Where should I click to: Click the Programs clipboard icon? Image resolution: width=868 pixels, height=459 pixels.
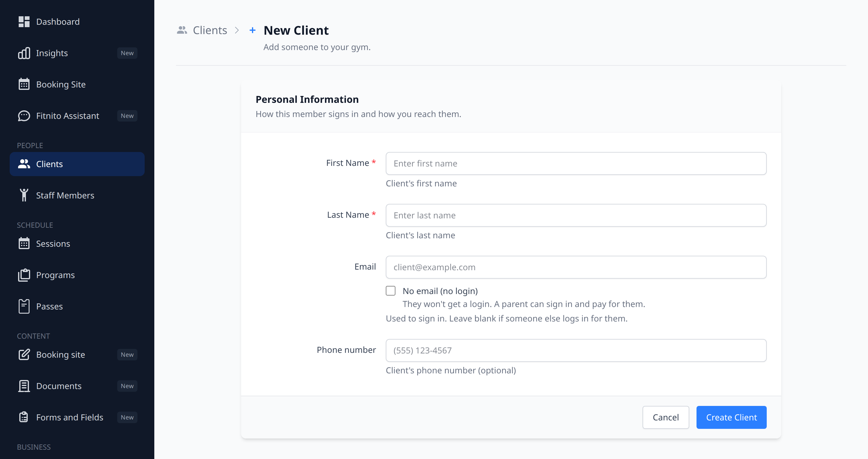click(24, 275)
